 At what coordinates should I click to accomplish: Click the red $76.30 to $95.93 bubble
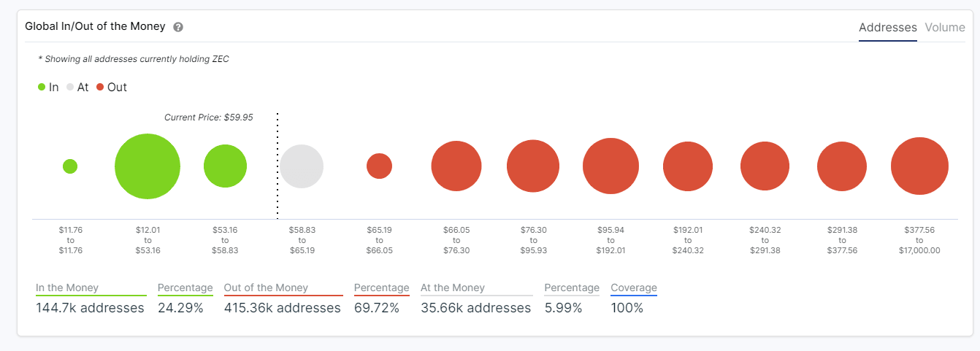point(533,166)
